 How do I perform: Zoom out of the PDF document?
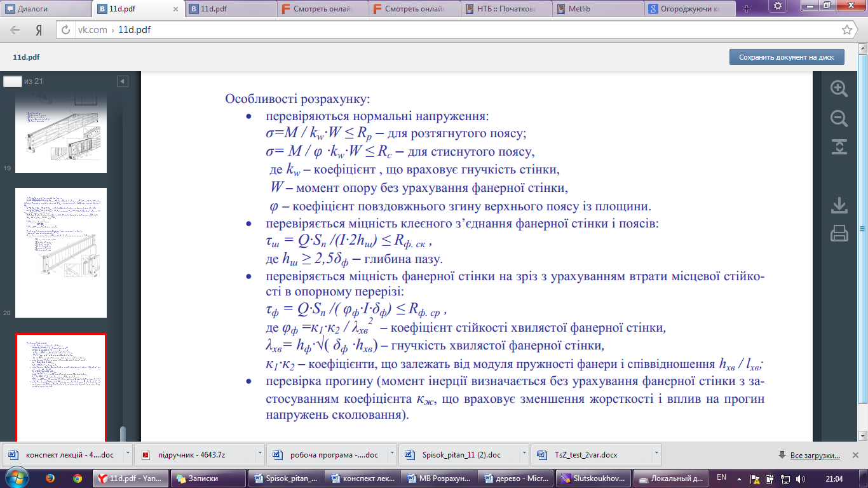[839, 118]
